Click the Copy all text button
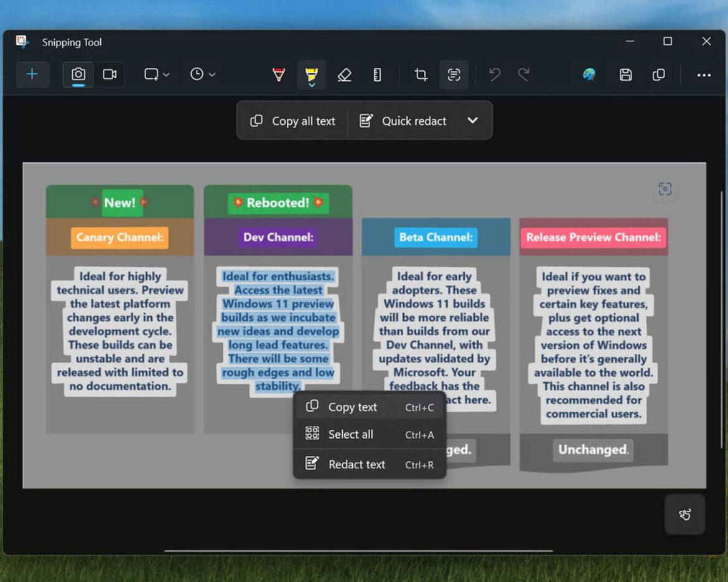This screenshot has height=582, width=728. click(292, 121)
